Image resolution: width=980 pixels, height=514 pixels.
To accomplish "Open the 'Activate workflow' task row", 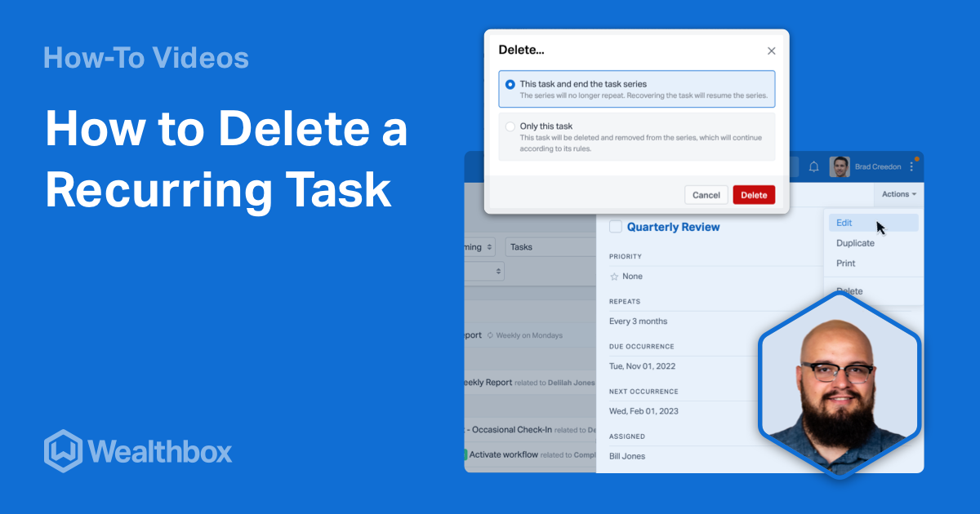I will (531, 454).
